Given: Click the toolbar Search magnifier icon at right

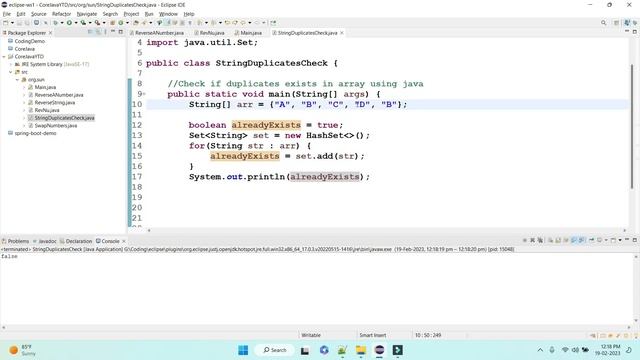Looking at the screenshot, I should (603, 23).
